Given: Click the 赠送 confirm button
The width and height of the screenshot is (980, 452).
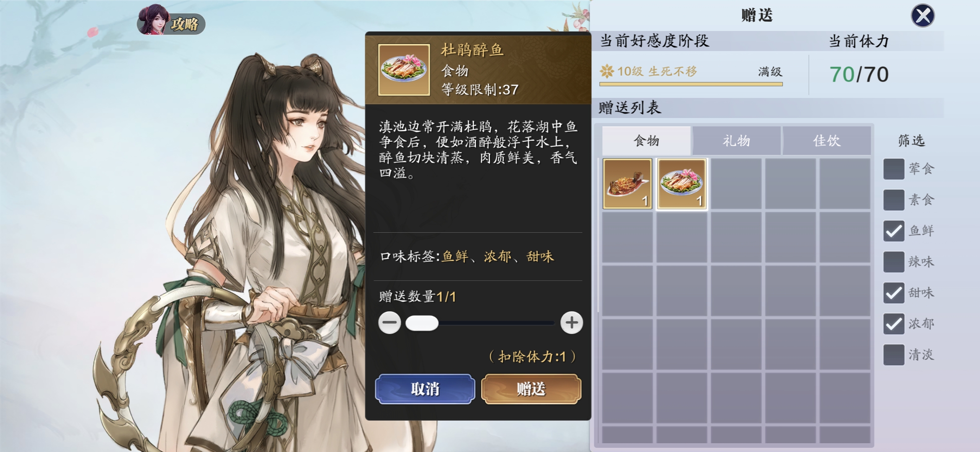Looking at the screenshot, I should click(x=531, y=389).
